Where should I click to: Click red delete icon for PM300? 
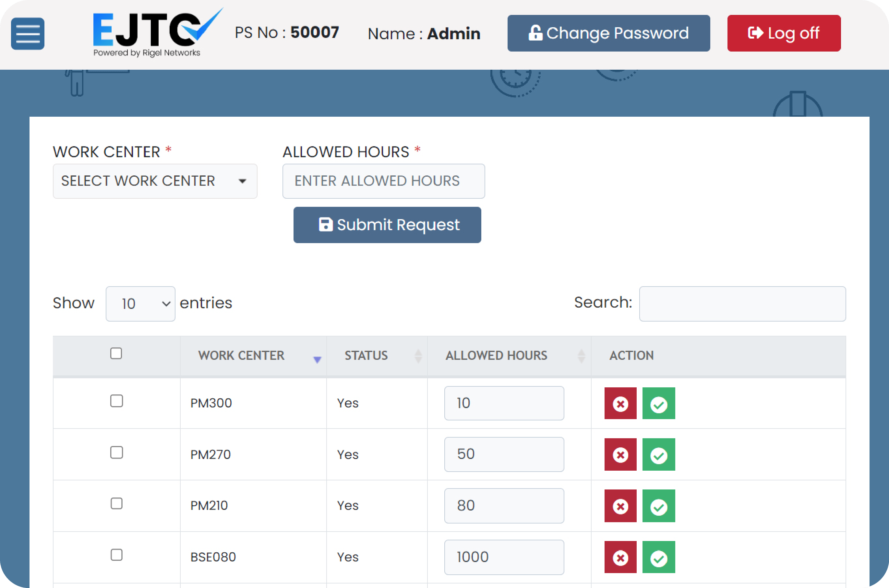click(620, 404)
